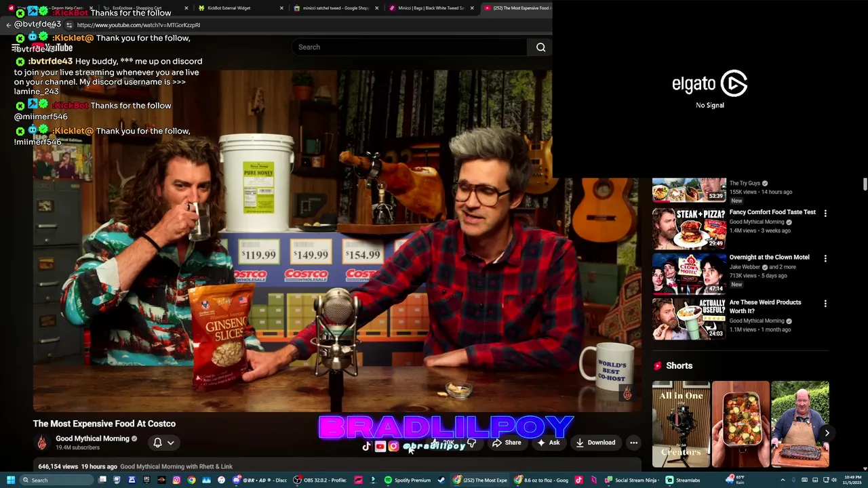
Task: Open Are These Weird Products Worth It title
Action: coord(766,306)
